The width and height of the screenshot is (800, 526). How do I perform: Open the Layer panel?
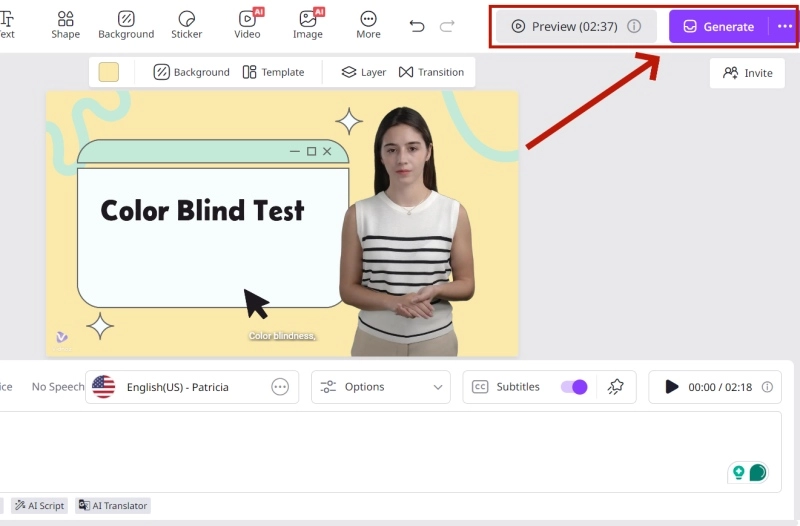pos(364,72)
